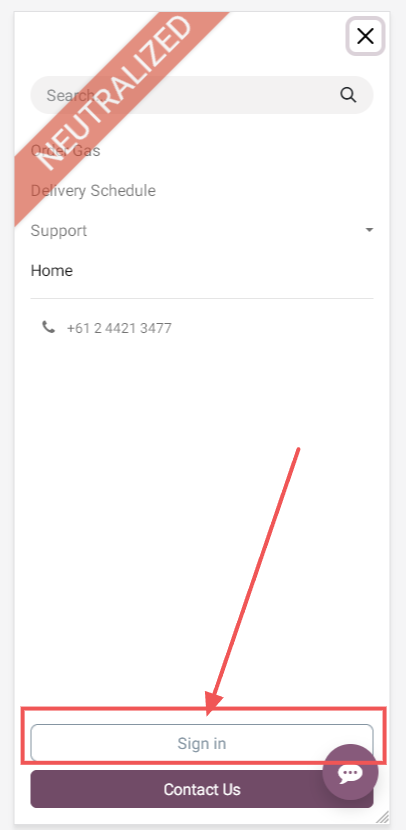Go to Order Gas page
Image resolution: width=406 pixels, height=830 pixels.
click(66, 150)
